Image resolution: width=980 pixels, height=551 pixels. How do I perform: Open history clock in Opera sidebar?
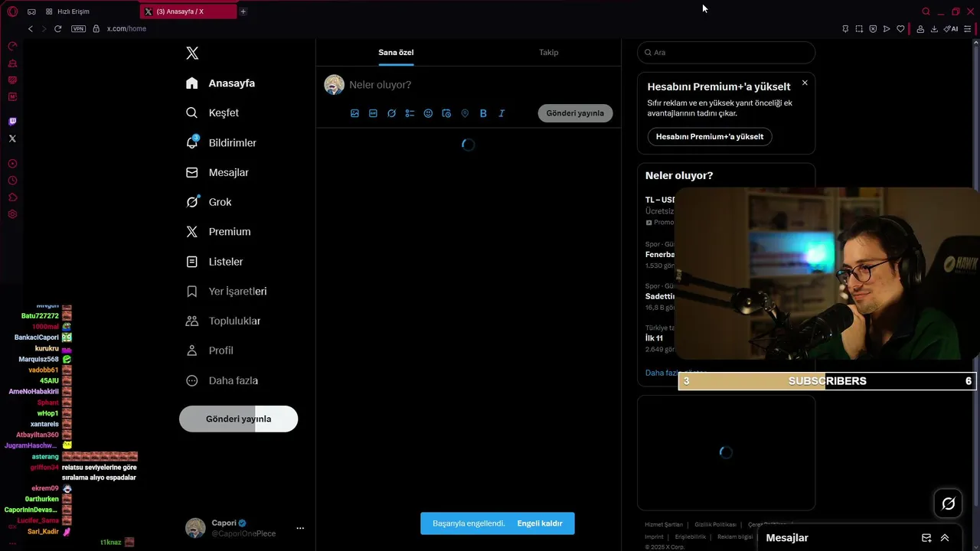[12, 181]
